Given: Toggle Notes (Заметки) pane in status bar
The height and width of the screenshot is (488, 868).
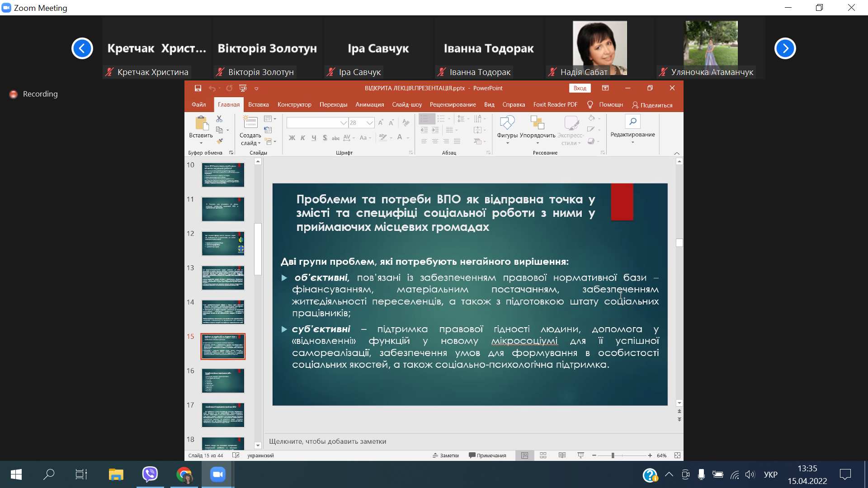Looking at the screenshot, I should pyautogui.click(x=446, y=455).
